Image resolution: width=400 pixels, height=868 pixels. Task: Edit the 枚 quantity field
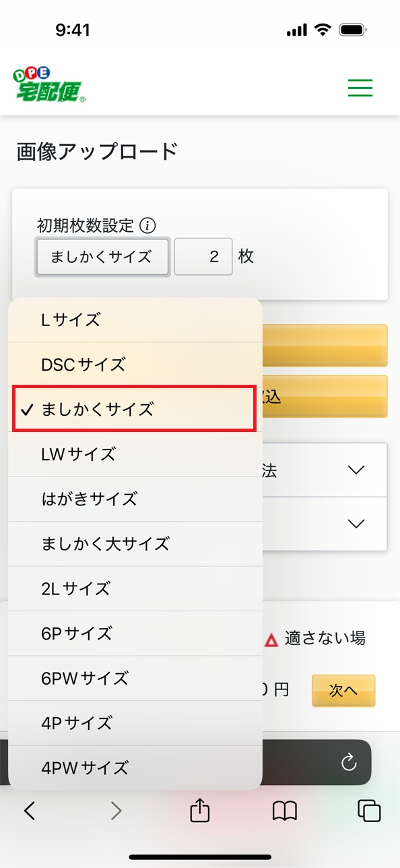click(203, 257)
